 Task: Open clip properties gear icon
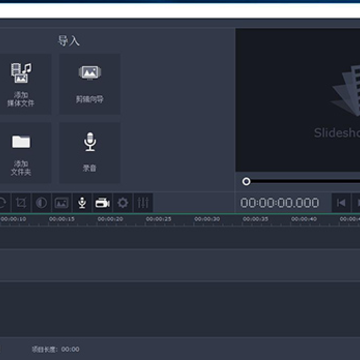point(123,203)
